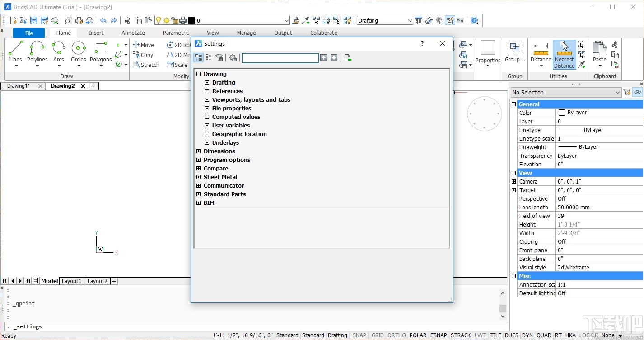Activate the Move modify tool
Screen dimensions: 644x340
144,45
